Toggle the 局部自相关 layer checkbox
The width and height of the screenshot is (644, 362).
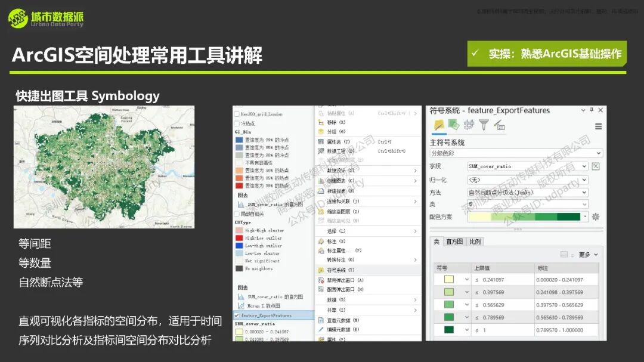coord(237,214)
